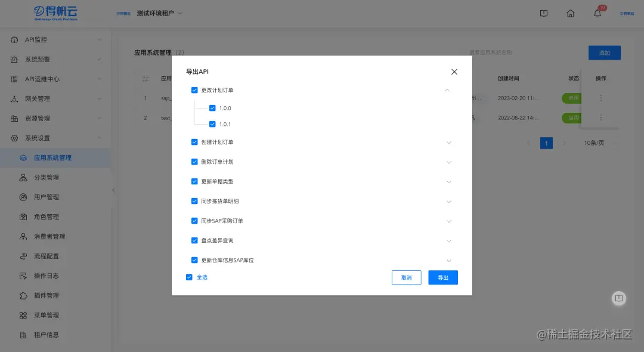The width and height of the screenshot is (644, 352).
Task: Click the 网关管理 sidebar icon
Action: [x=14, y=99]
